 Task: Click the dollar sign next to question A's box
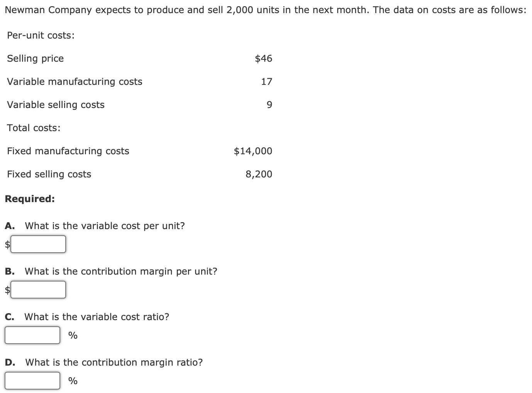(7, 244)
